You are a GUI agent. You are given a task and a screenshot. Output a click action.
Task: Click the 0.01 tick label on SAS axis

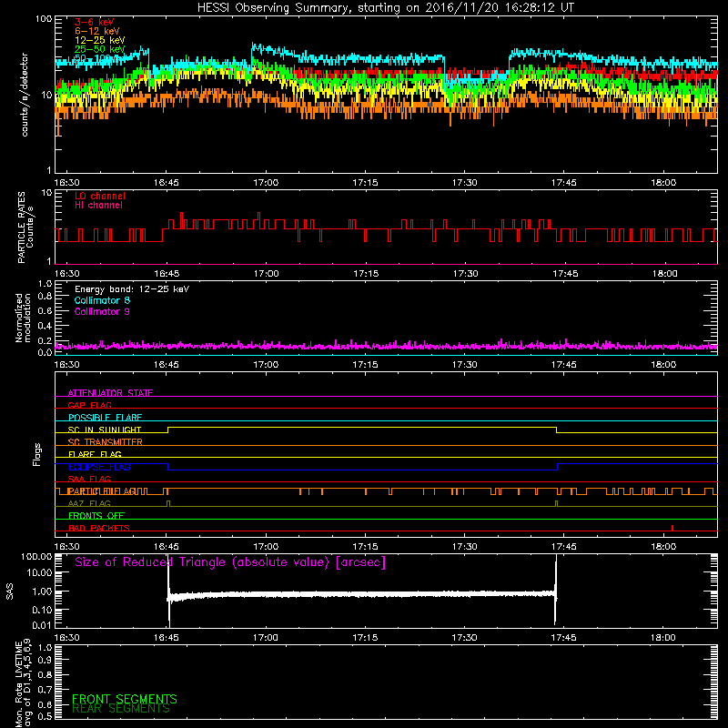(x=42, y=625)
